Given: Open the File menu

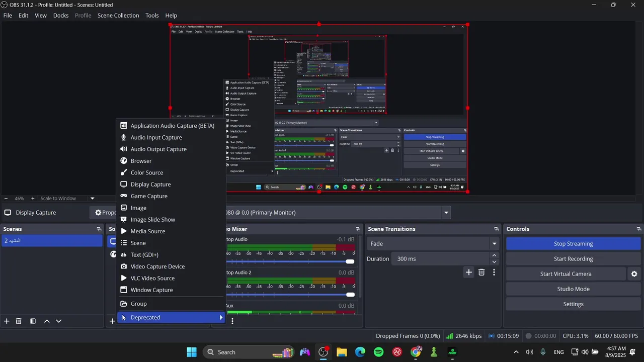Looking at the screenshot, I should (8, 16).
